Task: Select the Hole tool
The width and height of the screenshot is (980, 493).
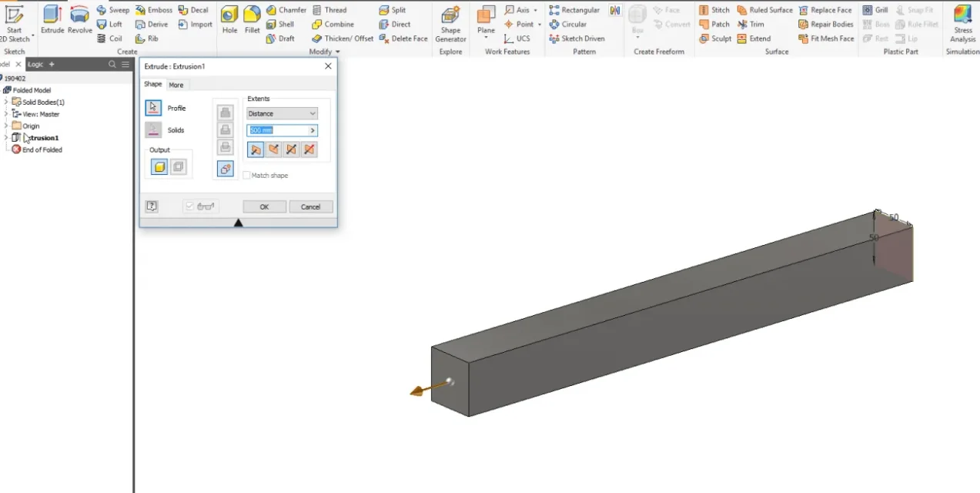Action: point(229,20)
